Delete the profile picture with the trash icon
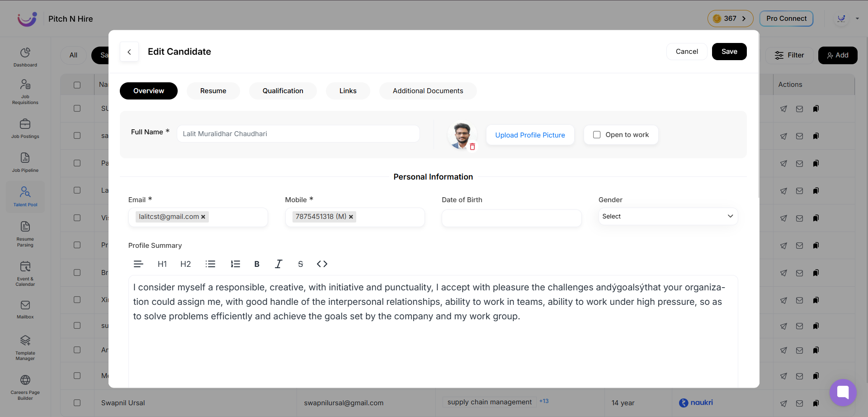This screenshot has height=417, width=868. tap(472, 147)
